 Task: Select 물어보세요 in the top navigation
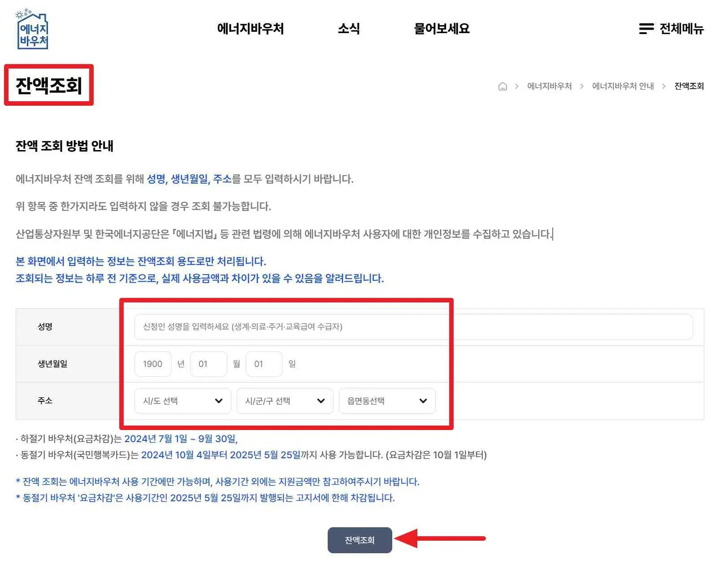point(442,29)
